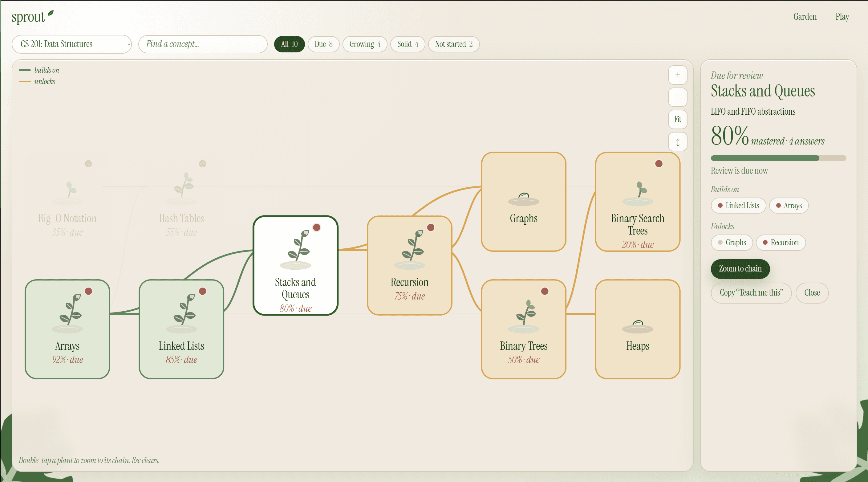This screenshot has height=482, width=868.
Task: Open the CS 201: Data Structures course dropdown
Action: click(x=72, y=44)
